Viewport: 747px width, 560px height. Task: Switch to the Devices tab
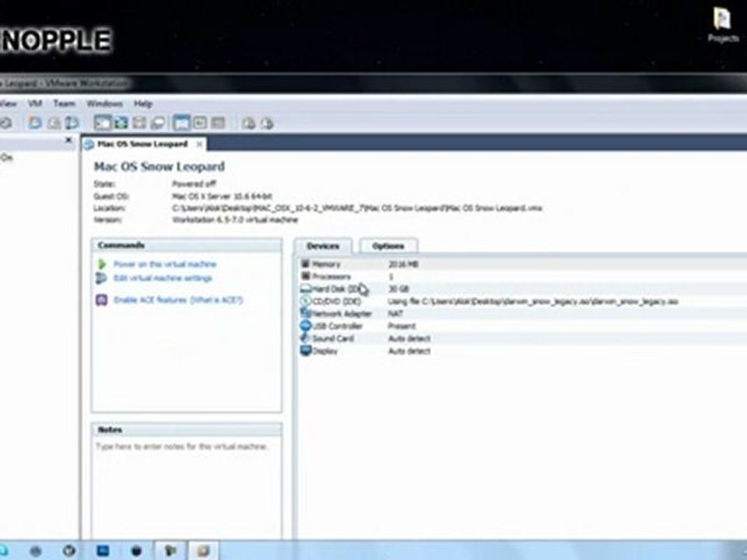(323, 246)
